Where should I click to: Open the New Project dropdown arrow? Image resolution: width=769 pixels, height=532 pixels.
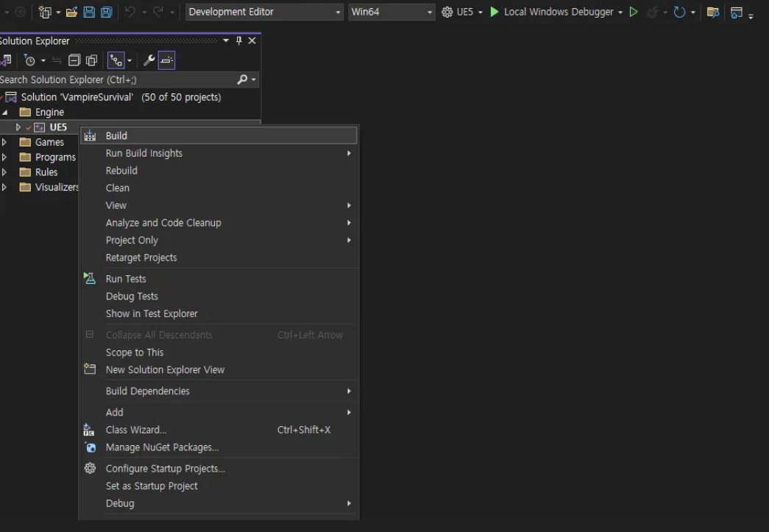58,13
